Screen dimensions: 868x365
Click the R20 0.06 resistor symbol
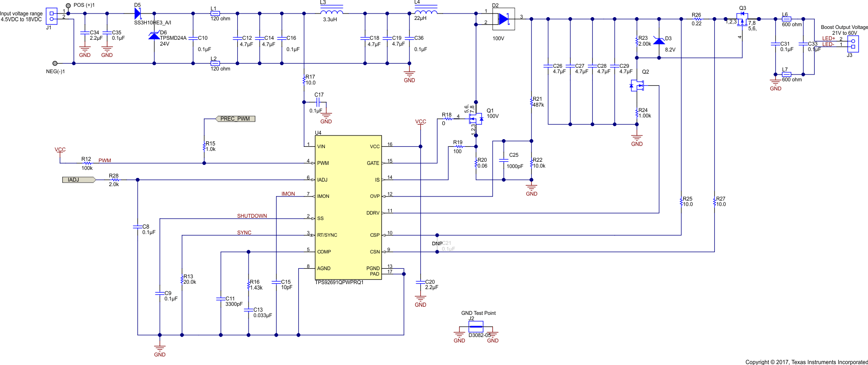coord(476,164)
